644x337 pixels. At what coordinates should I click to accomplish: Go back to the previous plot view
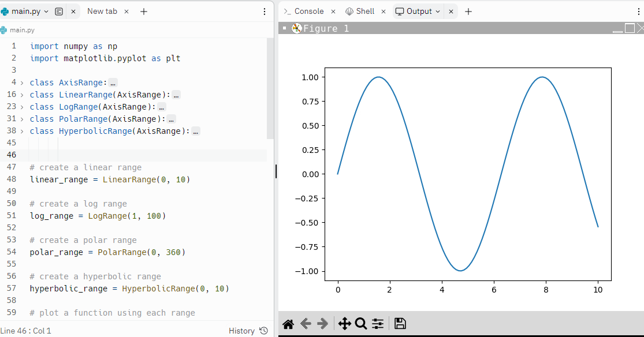pyautogui.click(x=306, y=324)
